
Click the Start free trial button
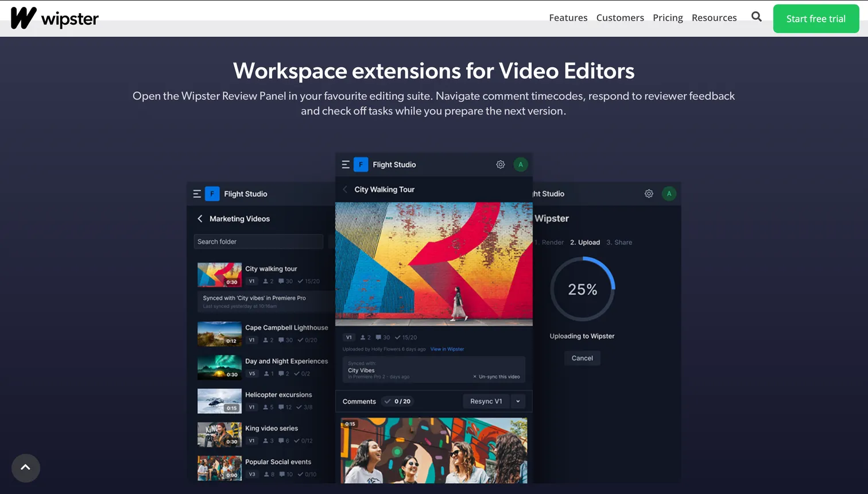tap(816, 18)
